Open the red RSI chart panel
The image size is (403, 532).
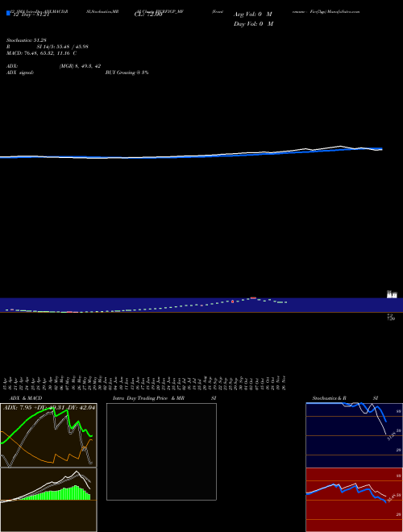354,500
